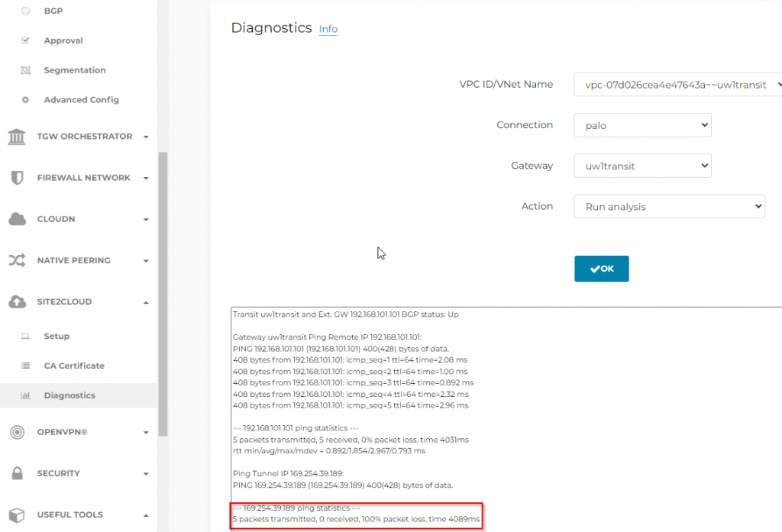
Task: Click the '100% packet loss' statistics line
Action: coord(356,520)
